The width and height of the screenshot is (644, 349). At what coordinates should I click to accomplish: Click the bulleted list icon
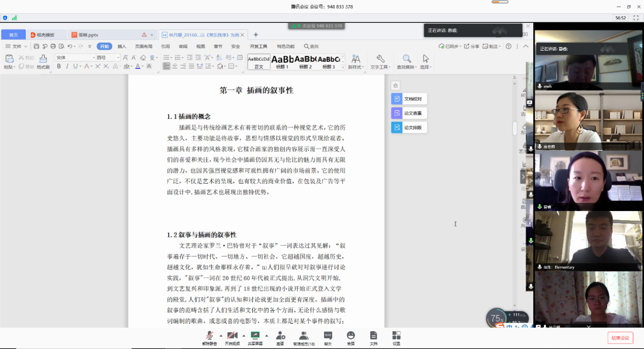coord(166,58)
